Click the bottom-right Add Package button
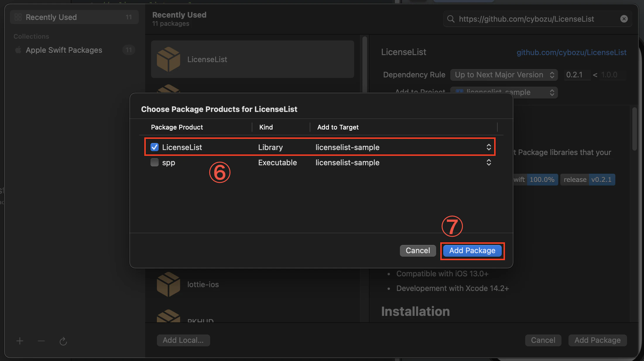The image size is (644, 361). [x=597, y=340]
